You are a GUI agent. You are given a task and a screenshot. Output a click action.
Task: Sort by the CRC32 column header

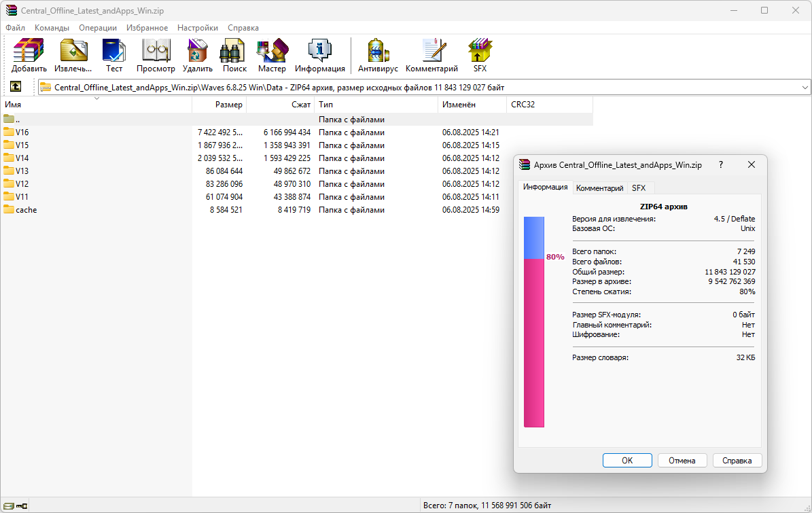[550, 104]
